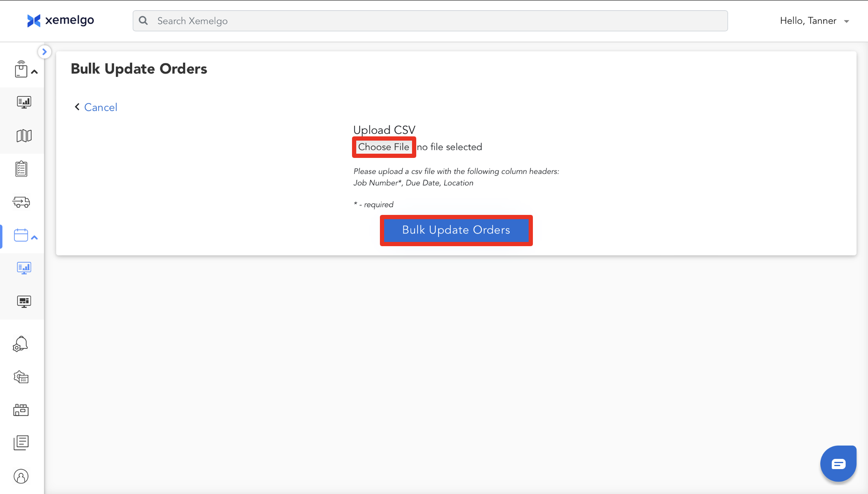This screenshot has width=868, height=494.
Task: Open the dashboard chart monitor icon
Action: (x=24, y=102)
